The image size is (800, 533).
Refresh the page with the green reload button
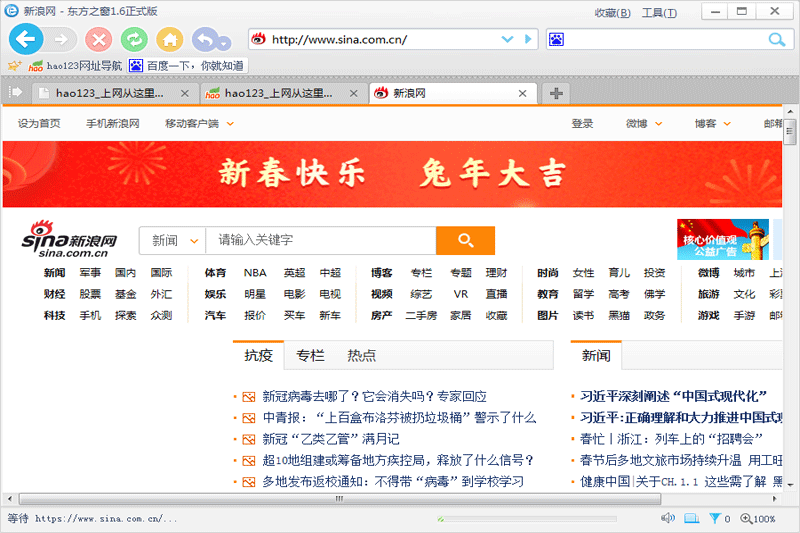tap(134, 39)
